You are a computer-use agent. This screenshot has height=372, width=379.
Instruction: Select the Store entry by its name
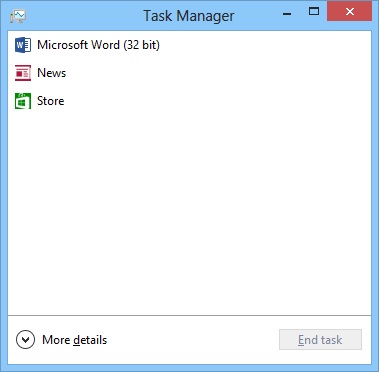coord(50,101)
